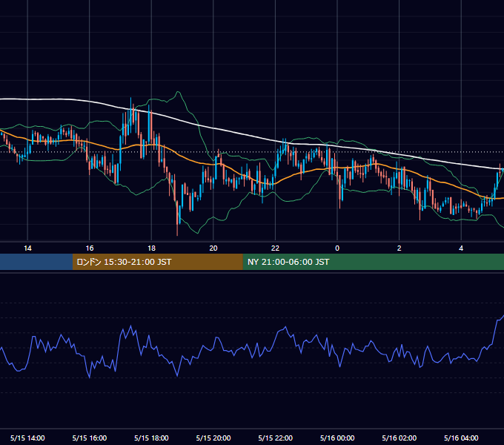The height and width of the screenshot is (445, 504).
Task: Click the 5/16 00:00 date label
Action: pyautogui.click(x=337, y=438)
